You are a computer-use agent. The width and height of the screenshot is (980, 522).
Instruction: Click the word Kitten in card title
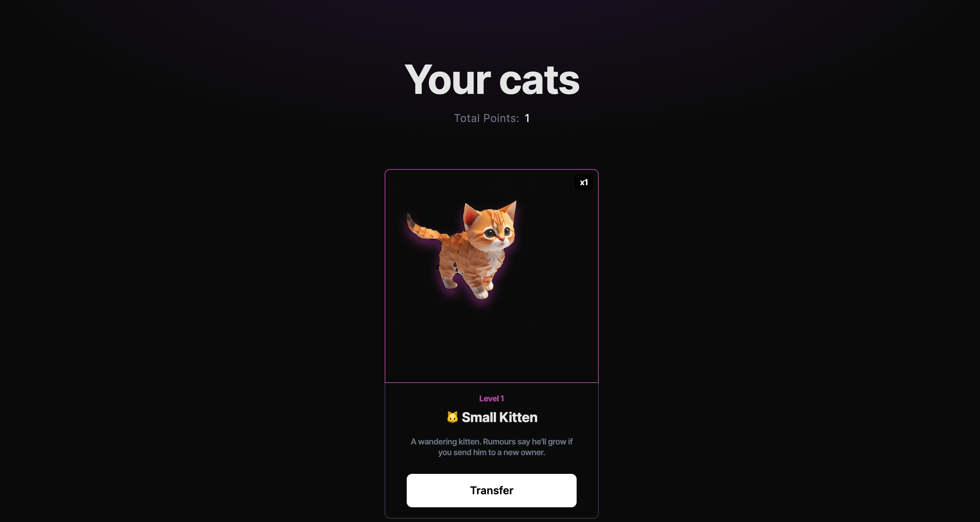pyautogui.click(x=518, y=417)
